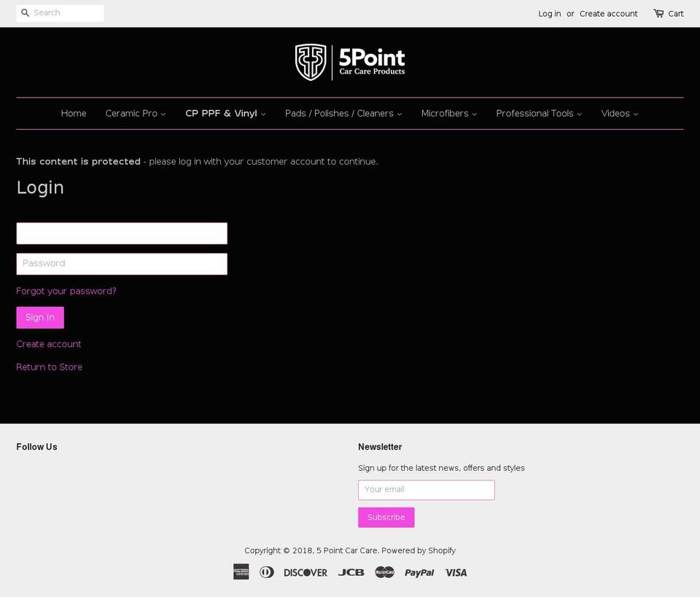This screenshot has width=700, height=597.
Task: Click the Sign In button
Action: 40,317
